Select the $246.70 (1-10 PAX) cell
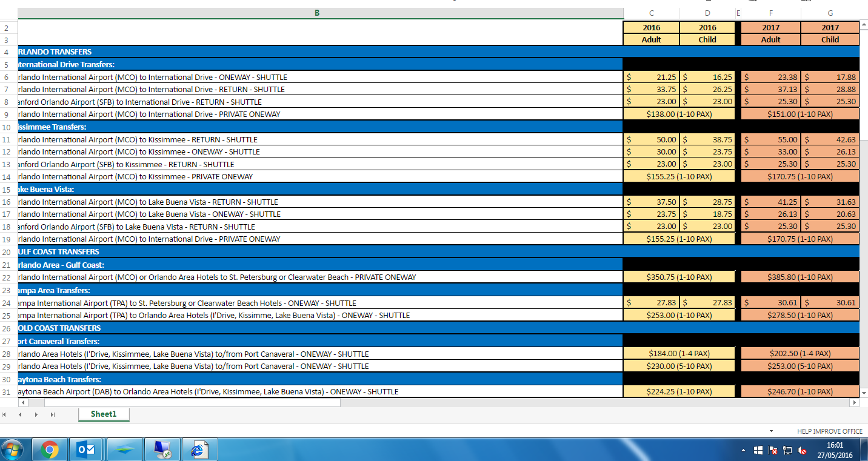The image size is (868, 461). click(800, 392)
